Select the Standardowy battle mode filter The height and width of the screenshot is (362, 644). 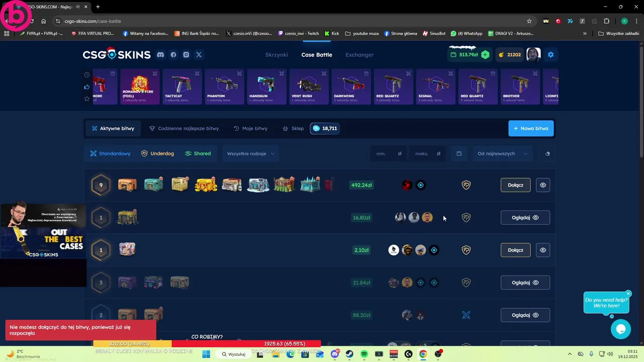click(x=110, y=154)
